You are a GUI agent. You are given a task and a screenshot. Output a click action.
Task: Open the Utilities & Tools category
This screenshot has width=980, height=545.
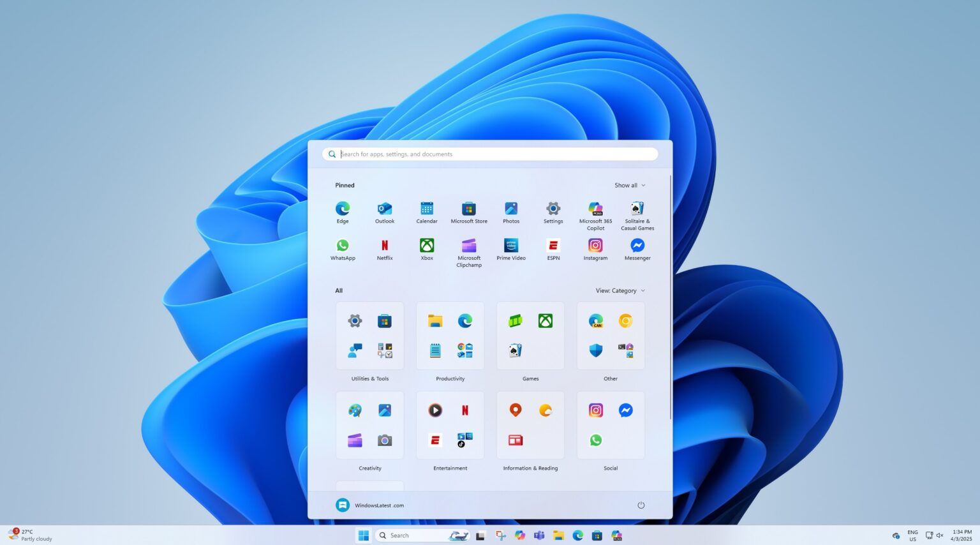tap(369, 335)
